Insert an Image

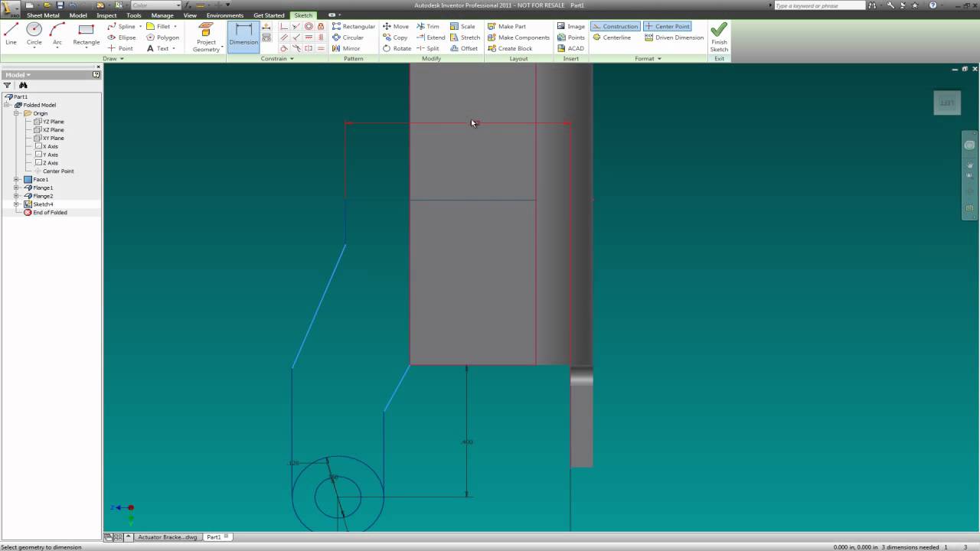(x=571, y=26)
